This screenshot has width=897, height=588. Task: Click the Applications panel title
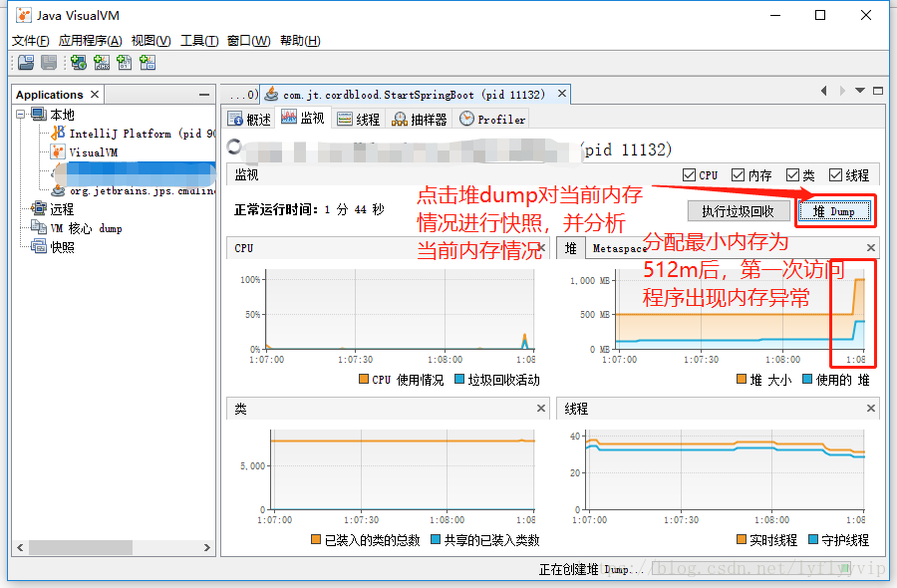pos(49,95)
